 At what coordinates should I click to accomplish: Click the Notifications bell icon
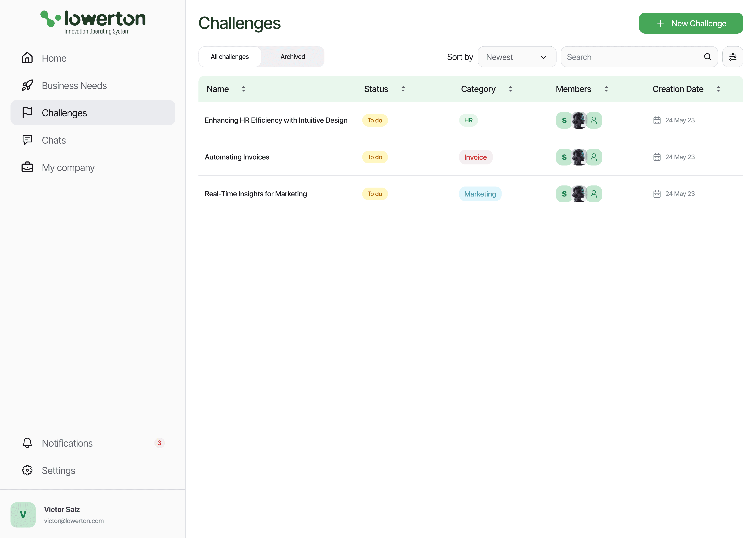coord(27,443)
